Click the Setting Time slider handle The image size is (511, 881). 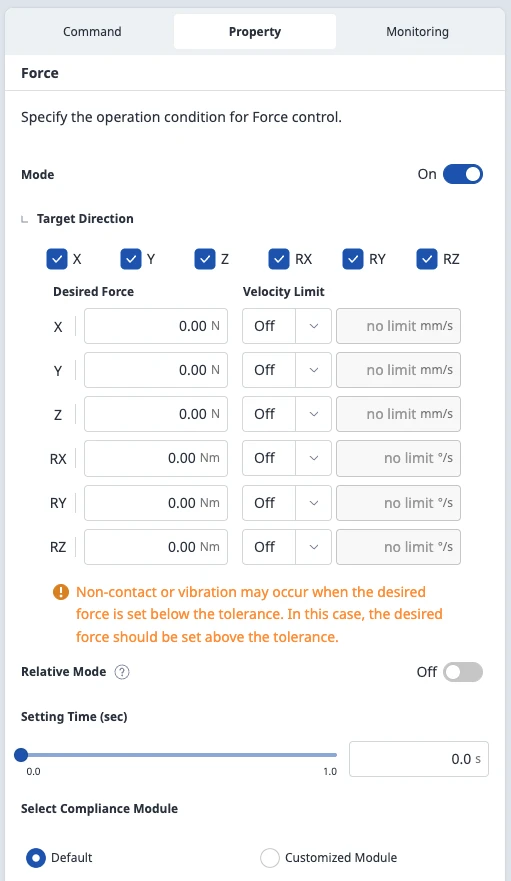point(21,755)
